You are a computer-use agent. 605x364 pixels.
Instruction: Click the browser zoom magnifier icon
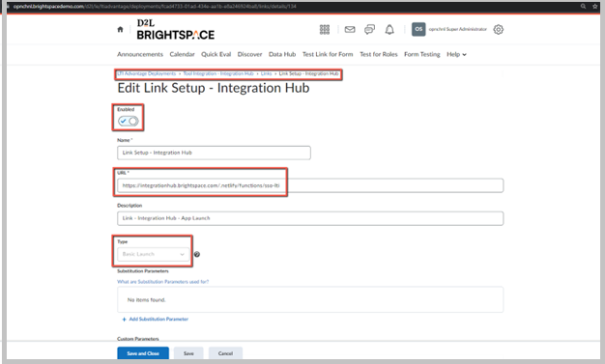point(583,6)
